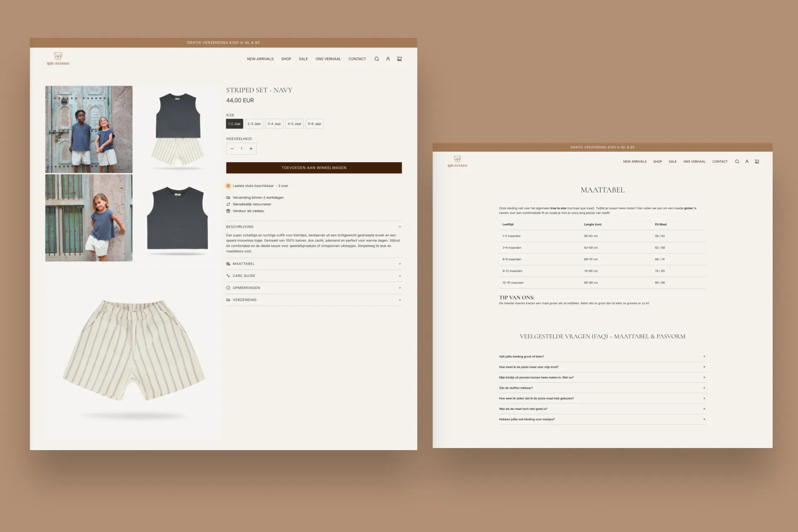This screenshot has width=798, height=532.
Task: Expand the Care Guide section
Action: (314, 276)
